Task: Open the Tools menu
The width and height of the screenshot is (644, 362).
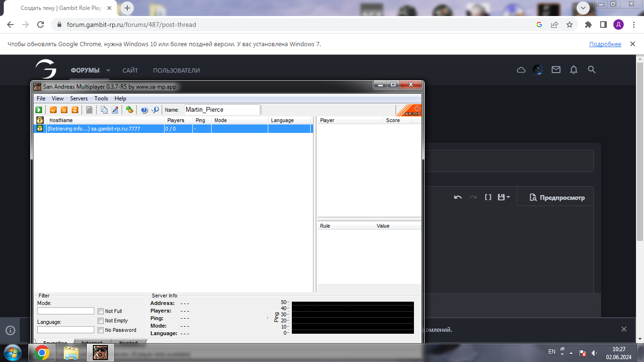Action: tap(101, 99)
